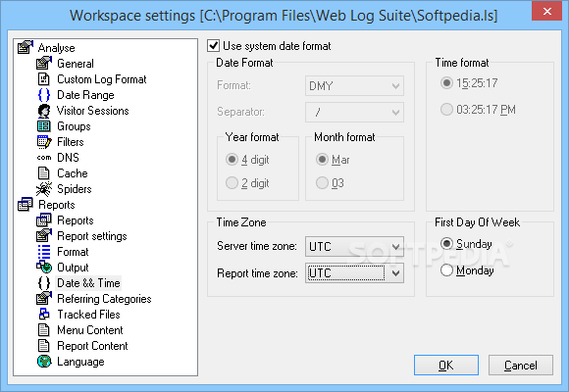Set Sunday as first day of week
This screenshot has height=392, width=569.
[446, 244]
